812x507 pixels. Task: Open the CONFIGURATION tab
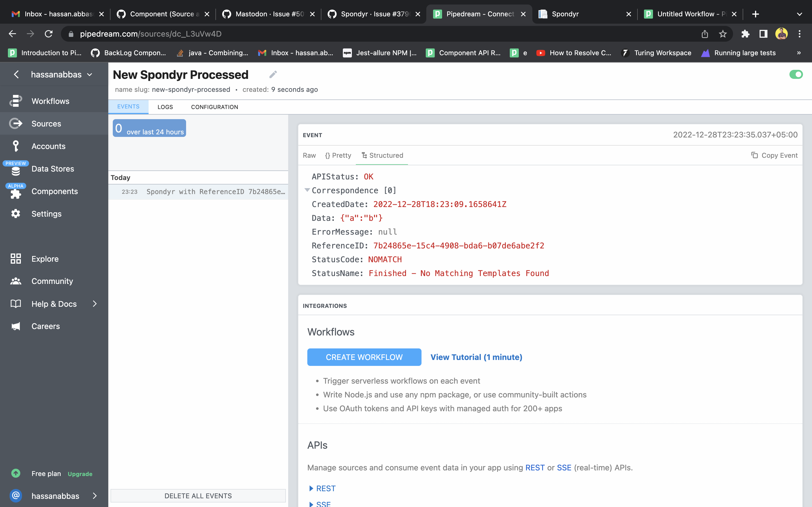click(x=214, y=107)
